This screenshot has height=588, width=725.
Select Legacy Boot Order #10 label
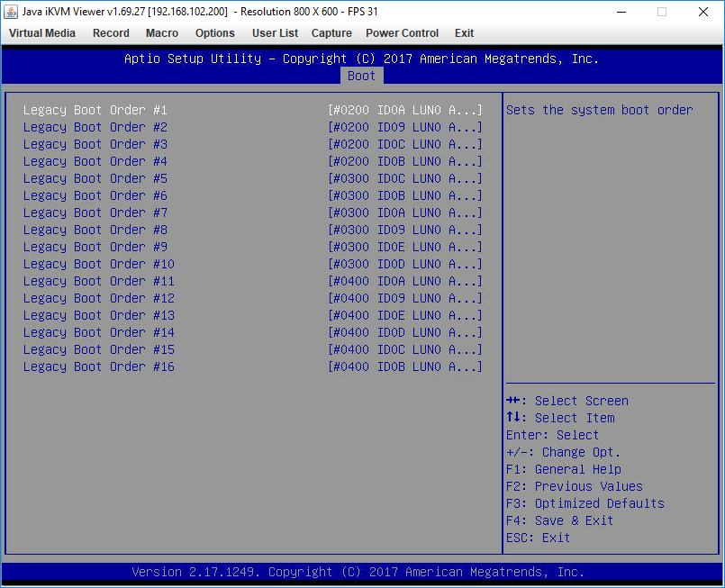99,264
